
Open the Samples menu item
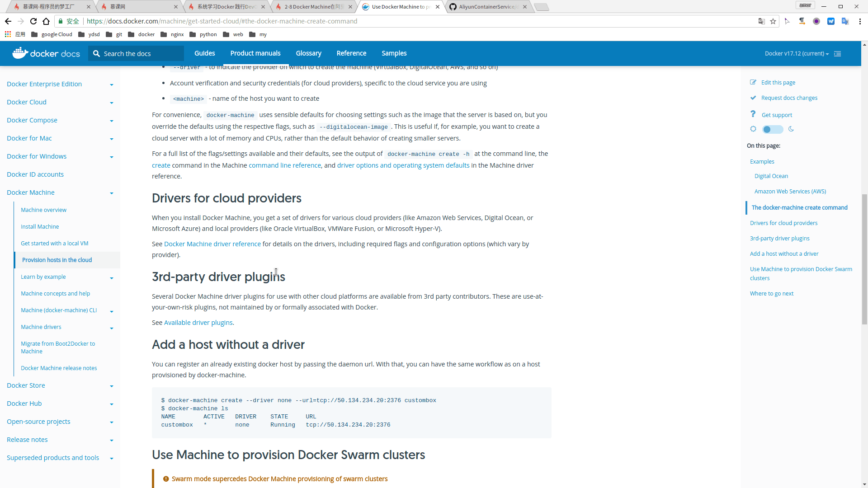tap(394, 53)
